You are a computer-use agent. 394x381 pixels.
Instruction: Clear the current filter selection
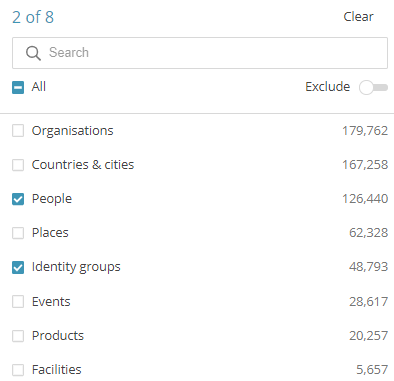coord(358,17)
